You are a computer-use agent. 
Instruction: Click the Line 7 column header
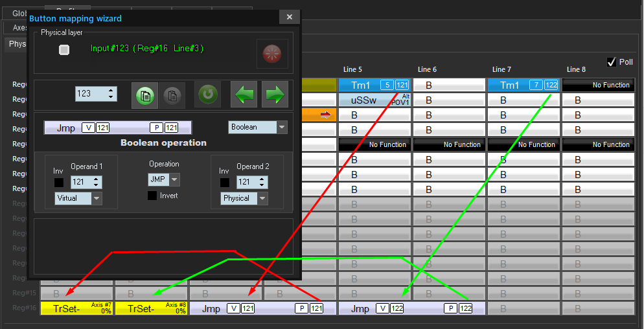[501, 69]
